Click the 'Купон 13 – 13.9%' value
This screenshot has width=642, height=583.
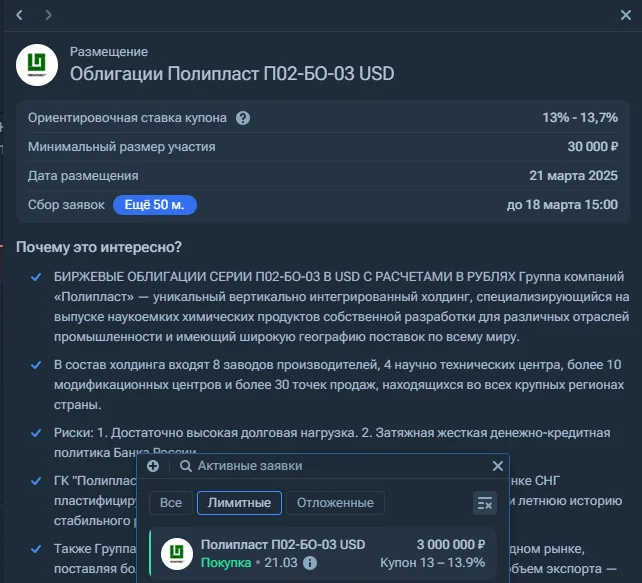click(433, 563)
